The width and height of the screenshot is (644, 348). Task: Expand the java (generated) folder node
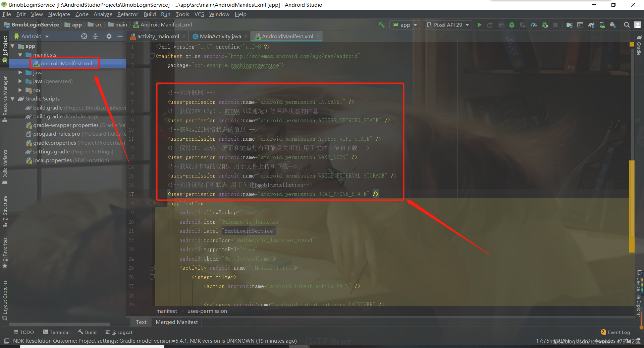coord(20,81)
